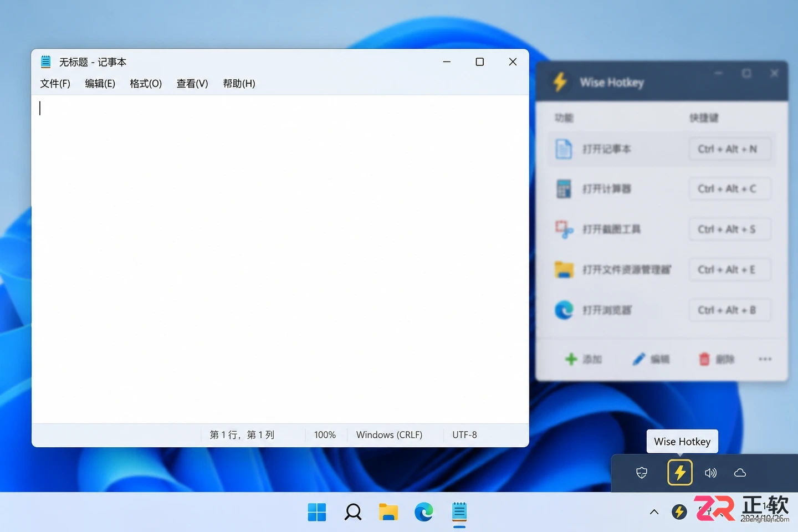The image size is (798, 532).
Task: Click the 第 1 行，第 1 列 status entry
Action: [242, 435]
